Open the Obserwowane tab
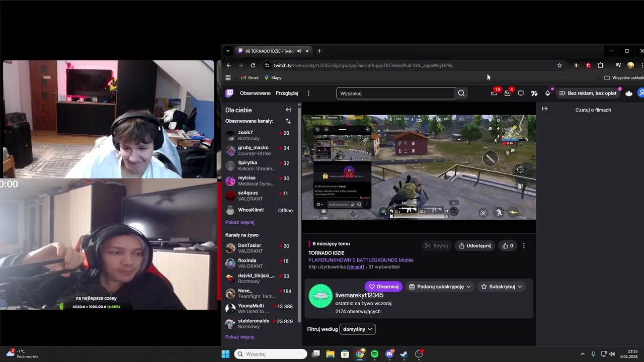The image size is (644, 362). [x=255, y=93]
